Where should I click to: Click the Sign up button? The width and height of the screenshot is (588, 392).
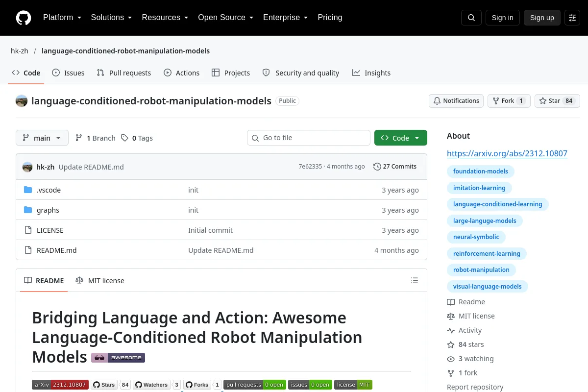[x=542, y=18]
